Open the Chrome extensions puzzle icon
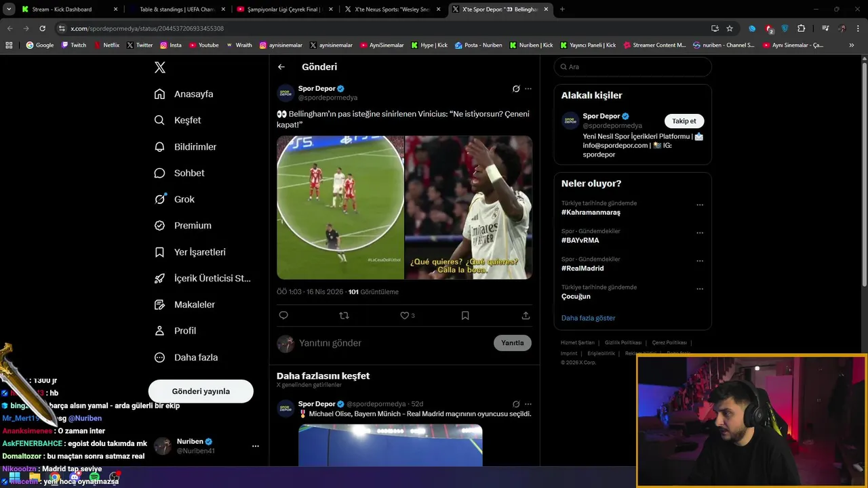The height and width of the screenshot is (488, 868). [802, 28]
